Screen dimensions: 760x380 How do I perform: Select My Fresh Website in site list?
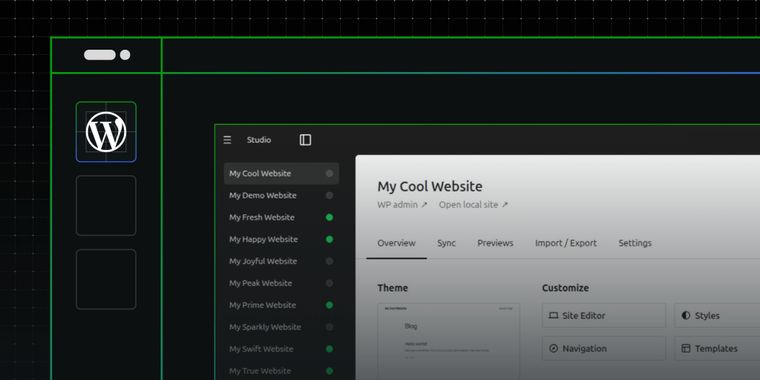(281, 217)
